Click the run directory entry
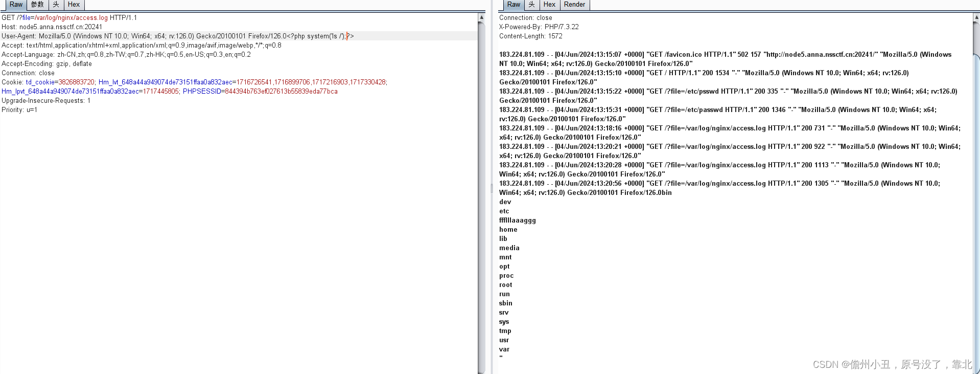 coord(504,294)
